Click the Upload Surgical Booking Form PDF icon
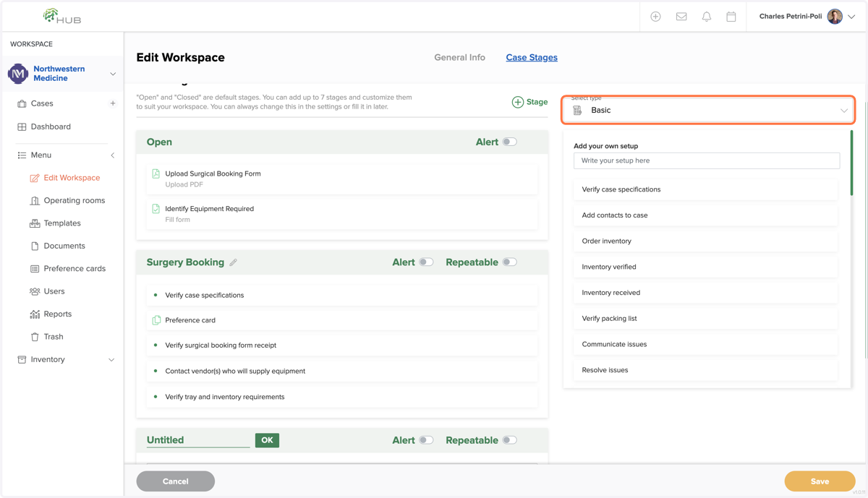Screen dimensions: 868x498 pos(156,173)
